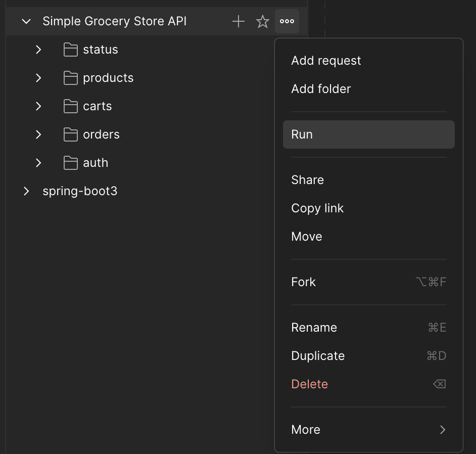Open the More submenu arrow
476x454 pixels.
click(x=443, y=429)
